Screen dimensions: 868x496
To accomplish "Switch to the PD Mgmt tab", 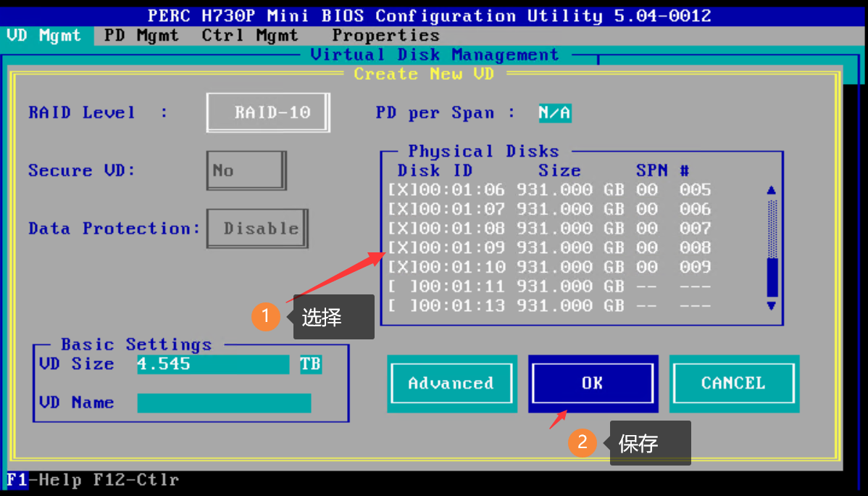I will 142,36.
